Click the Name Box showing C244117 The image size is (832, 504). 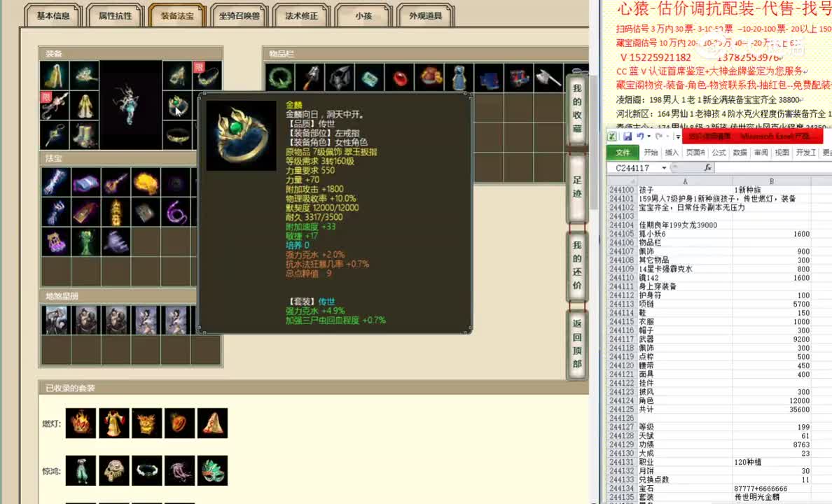click(634, 167)
